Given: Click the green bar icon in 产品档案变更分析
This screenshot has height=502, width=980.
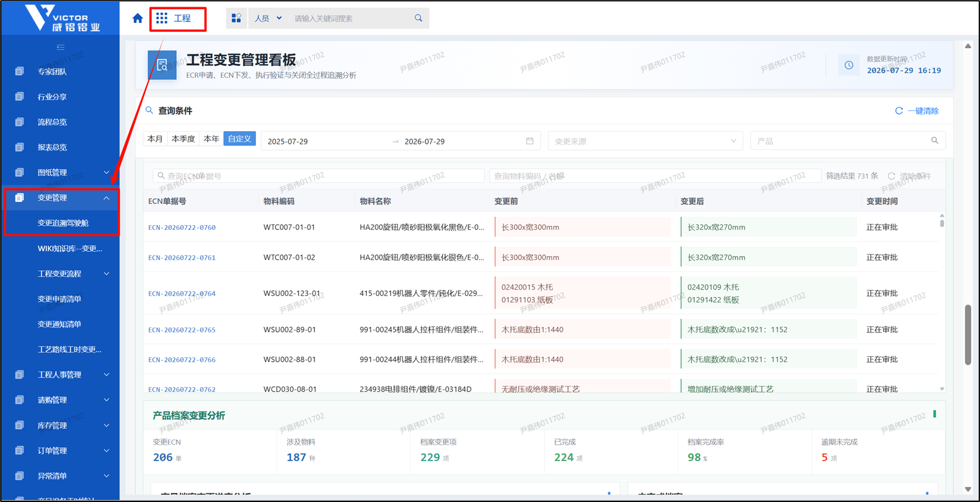Looking at the screenshot, I should (x=934, y=414).
